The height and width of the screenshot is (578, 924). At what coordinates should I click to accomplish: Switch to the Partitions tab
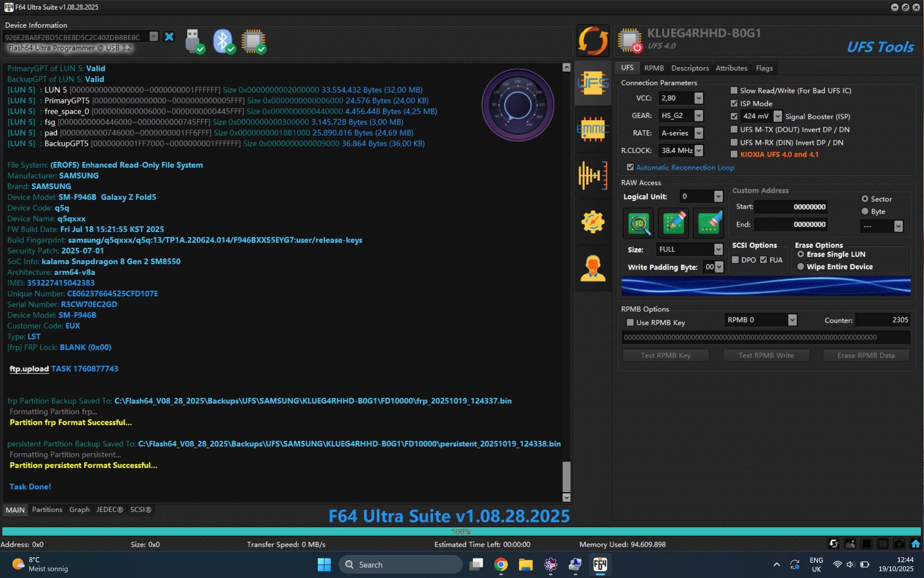pos(47,509)
